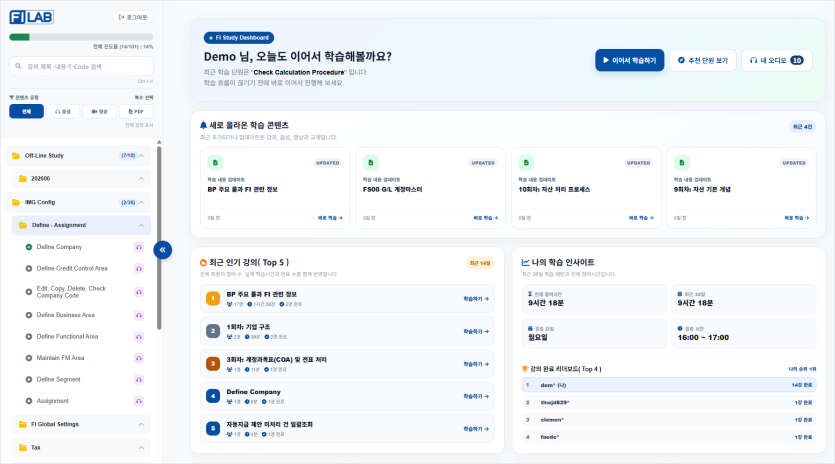This screenshot has width=835, height=464.
Task: Click 학습하기 for the Define Company lecture
Action: [x=476, y=396]
